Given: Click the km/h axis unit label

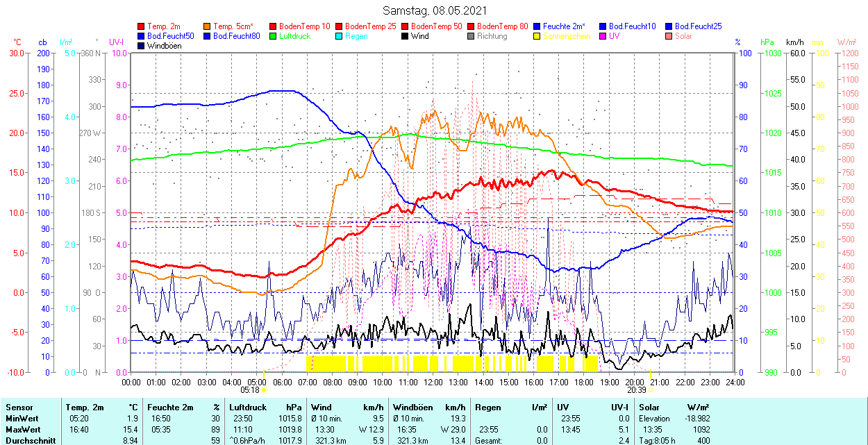Looking at the screenshot, I should pos(794,42).
